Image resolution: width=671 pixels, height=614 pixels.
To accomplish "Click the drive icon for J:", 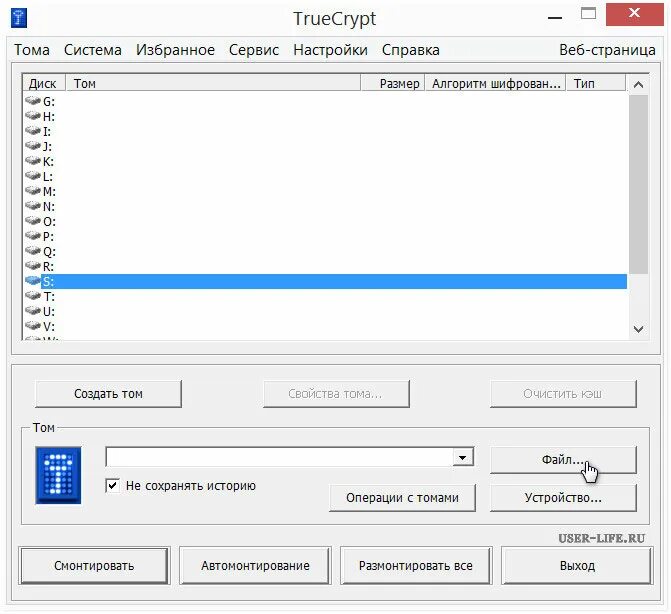I will coord(33,146).
